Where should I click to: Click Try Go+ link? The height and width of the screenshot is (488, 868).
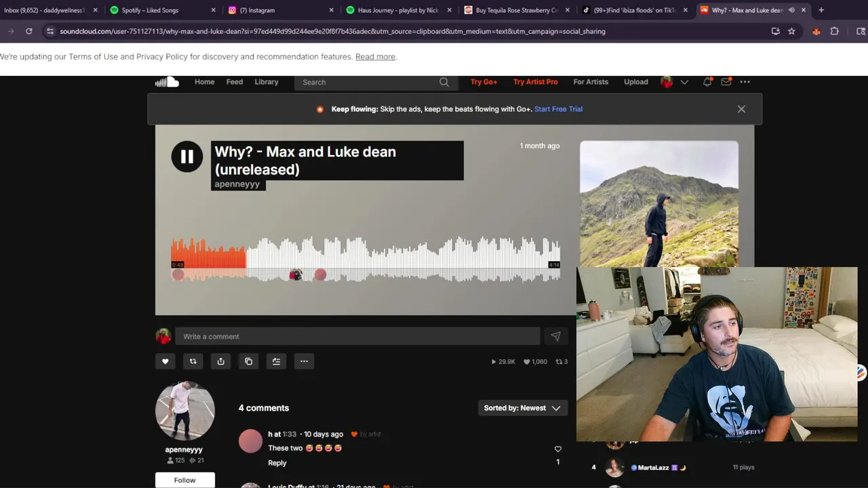point(484,82)
